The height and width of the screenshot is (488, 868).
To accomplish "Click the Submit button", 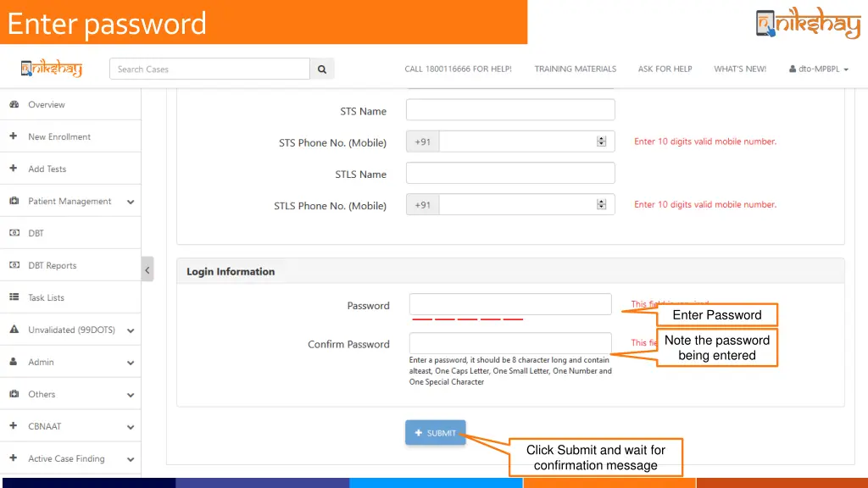I will click(435, 433).
